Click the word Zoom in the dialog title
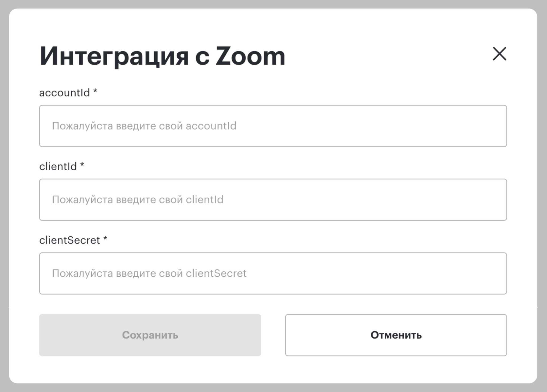 coord(251,56)
